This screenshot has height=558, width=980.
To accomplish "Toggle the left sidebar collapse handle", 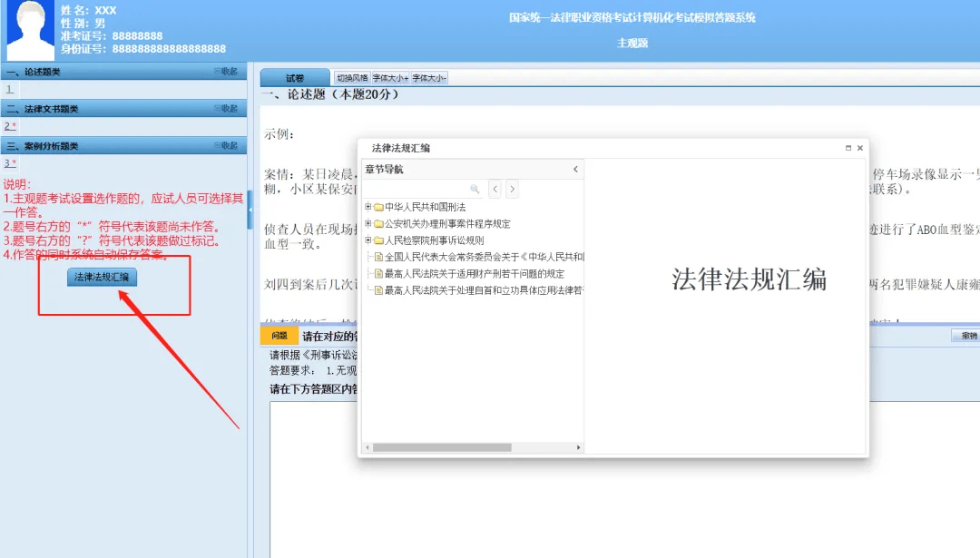I will (250, 210).
